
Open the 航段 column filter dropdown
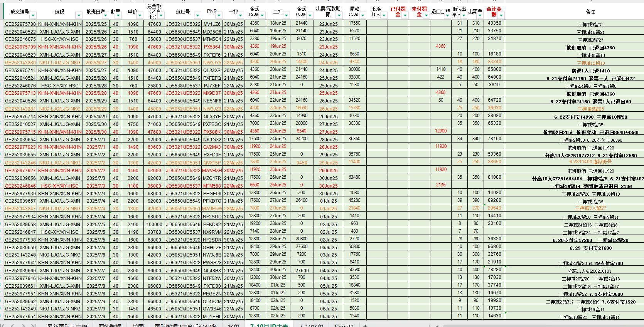[79, 15]
